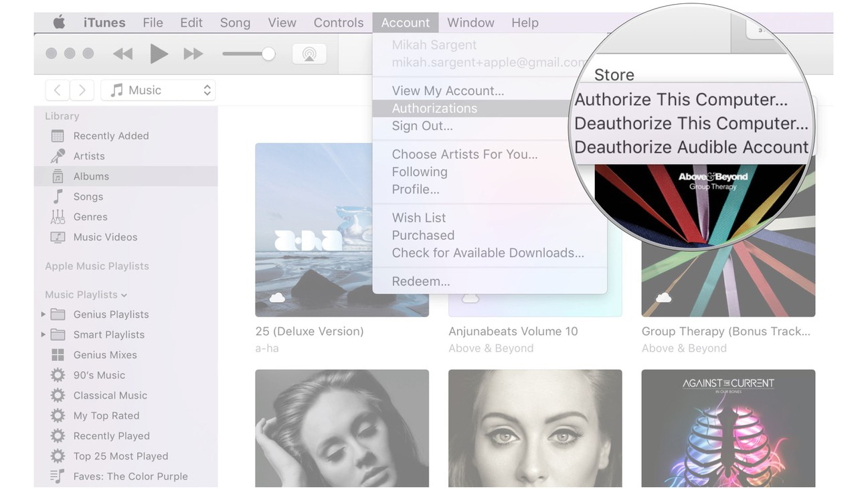Click the back navigation arrow
This screenshot has height=489, width=868.
pyautogui.click(x=58, y=90)
